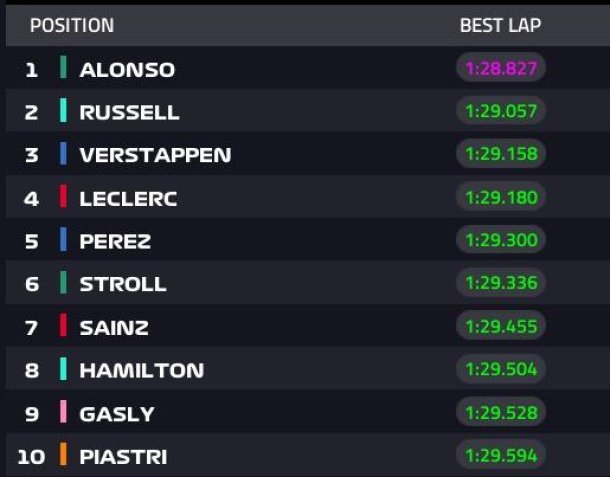
Task: Select the BEST LAP column header
Action: point(500,26)
